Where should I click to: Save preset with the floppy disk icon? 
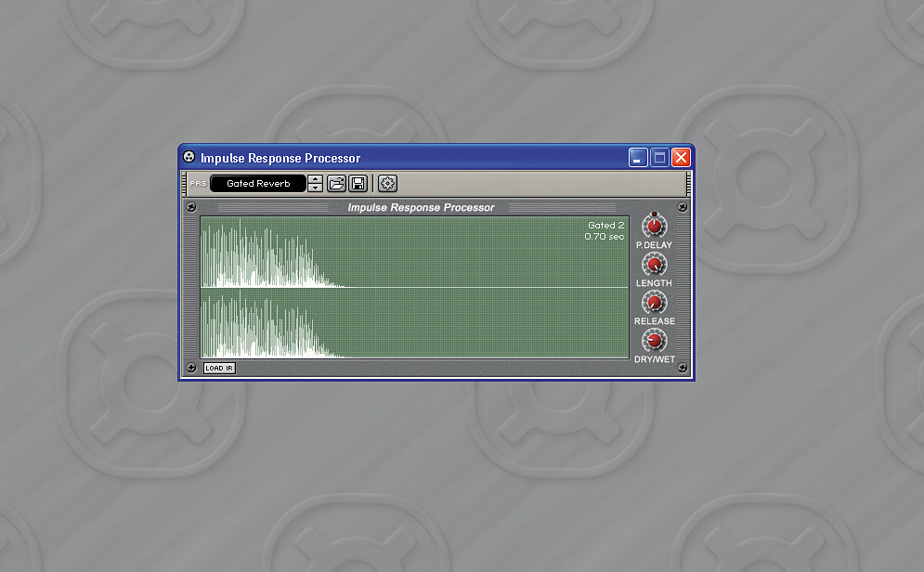(358, 184)
